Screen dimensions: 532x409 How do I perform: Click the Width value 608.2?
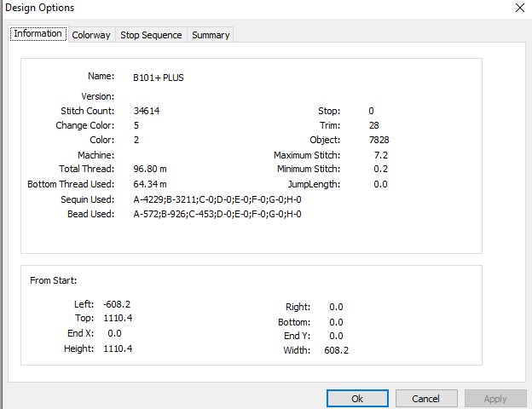coord(336,350)
